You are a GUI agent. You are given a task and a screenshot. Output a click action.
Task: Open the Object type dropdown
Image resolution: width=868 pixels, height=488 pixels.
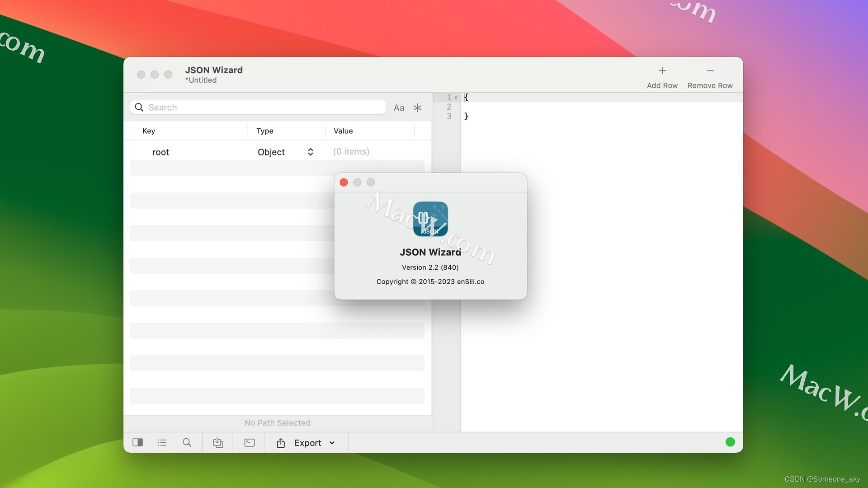coord(310,152)
